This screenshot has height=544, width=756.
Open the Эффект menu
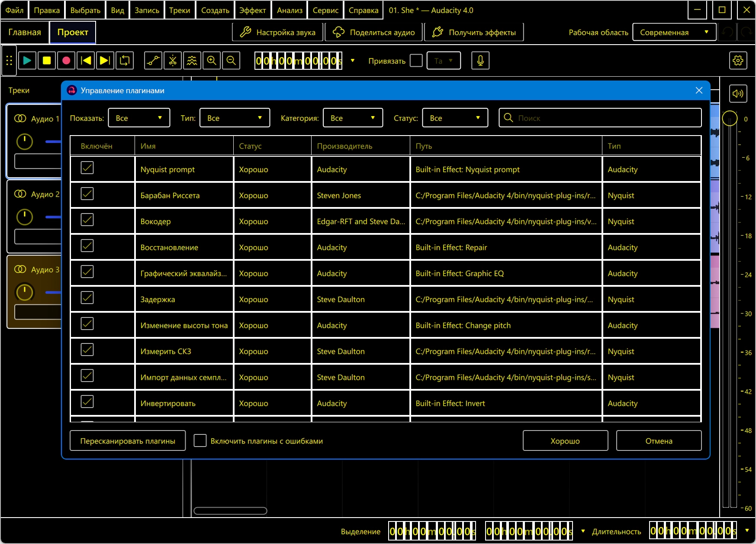[252, 10]
